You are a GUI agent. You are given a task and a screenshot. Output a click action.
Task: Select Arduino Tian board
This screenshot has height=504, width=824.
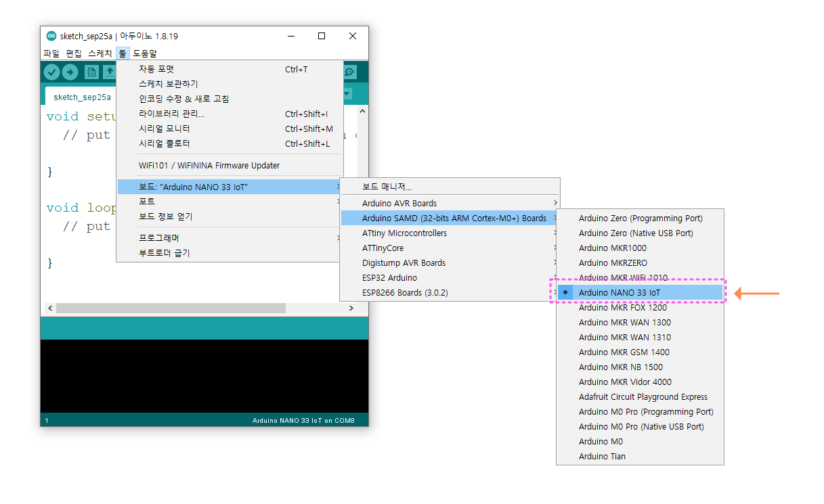(x=640, y=456)
